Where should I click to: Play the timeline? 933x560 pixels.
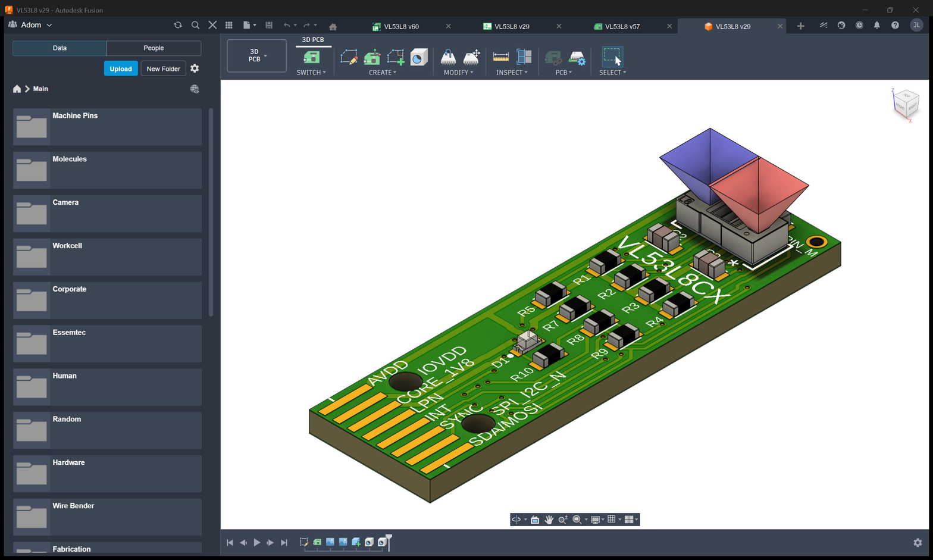coord(257,543)
